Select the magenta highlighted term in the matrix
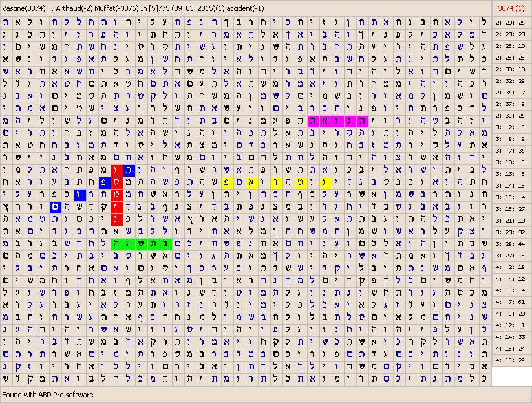Screen dimensions: 532x403 pyautogui.click(x=337, y=120)
